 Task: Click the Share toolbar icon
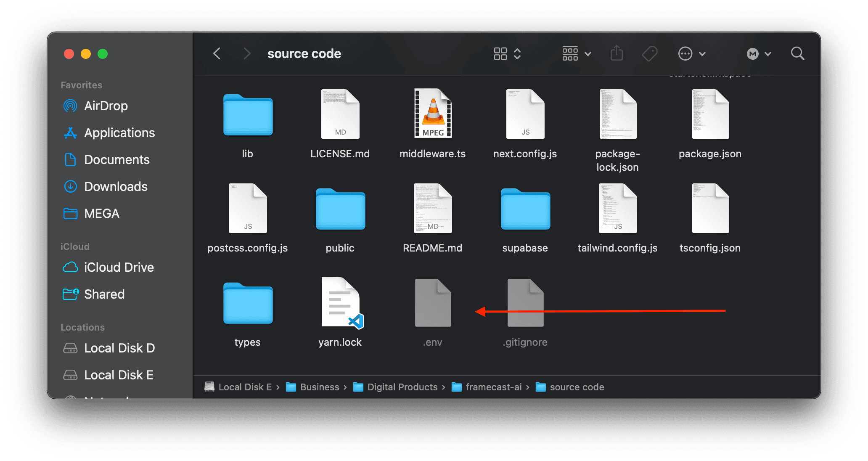617,53
